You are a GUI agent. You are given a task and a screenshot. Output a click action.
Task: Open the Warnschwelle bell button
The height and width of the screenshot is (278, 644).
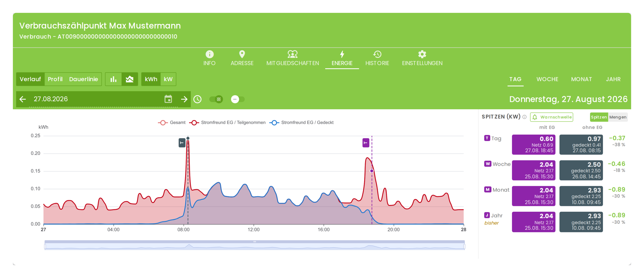click(551, 117)
